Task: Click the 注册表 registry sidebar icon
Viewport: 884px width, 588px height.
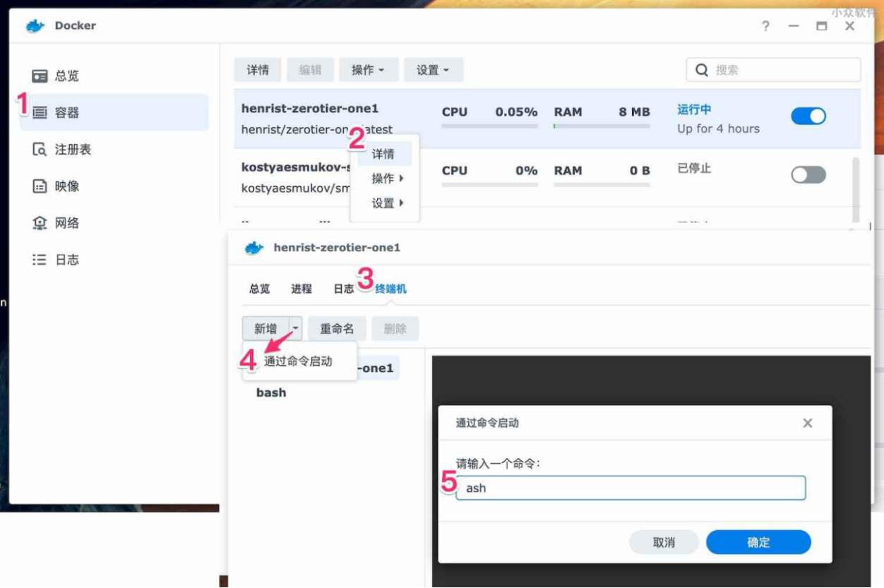Action: point(40,150)
